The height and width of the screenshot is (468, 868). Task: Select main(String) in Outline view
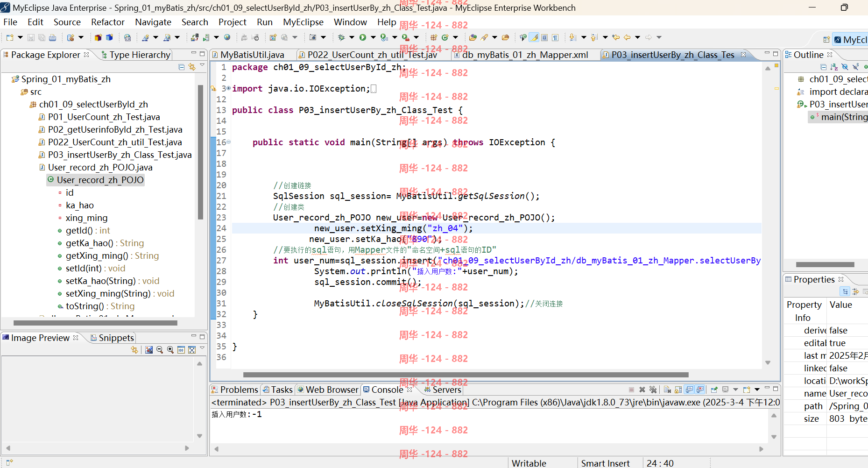(x=839, y=117)
